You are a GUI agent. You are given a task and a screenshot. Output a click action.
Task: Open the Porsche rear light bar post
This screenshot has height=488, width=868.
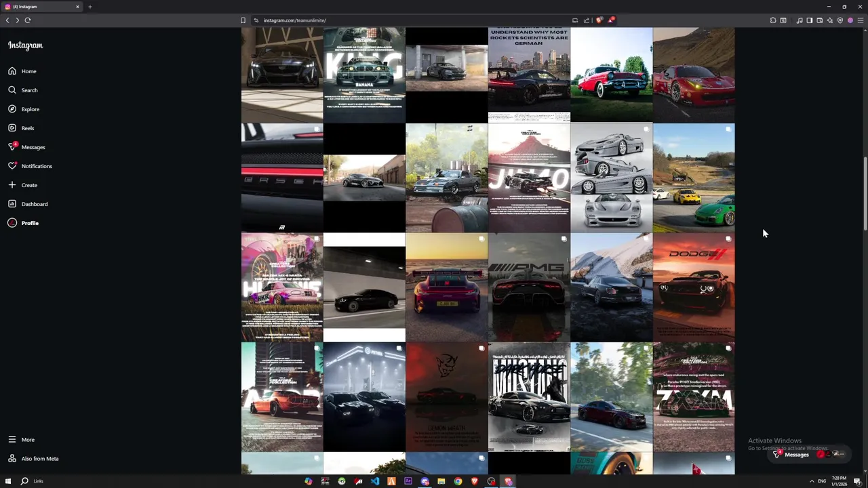[282, 178]
